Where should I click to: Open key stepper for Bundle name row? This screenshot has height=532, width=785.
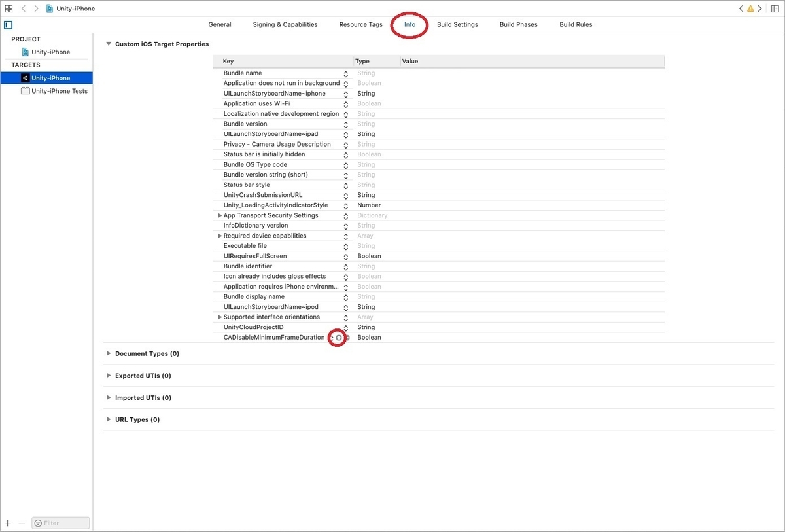[x=346, y=73]
